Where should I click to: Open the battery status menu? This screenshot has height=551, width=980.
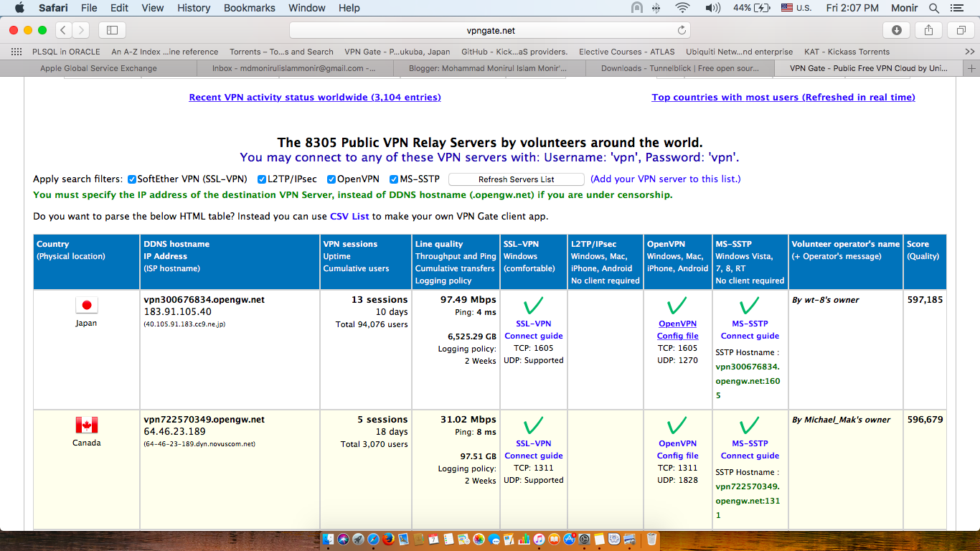tap(751, 8)
